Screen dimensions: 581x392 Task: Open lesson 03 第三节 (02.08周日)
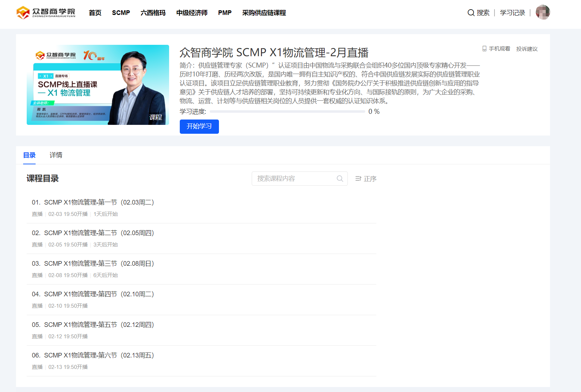pyautogui.click(x=201, y=269)
